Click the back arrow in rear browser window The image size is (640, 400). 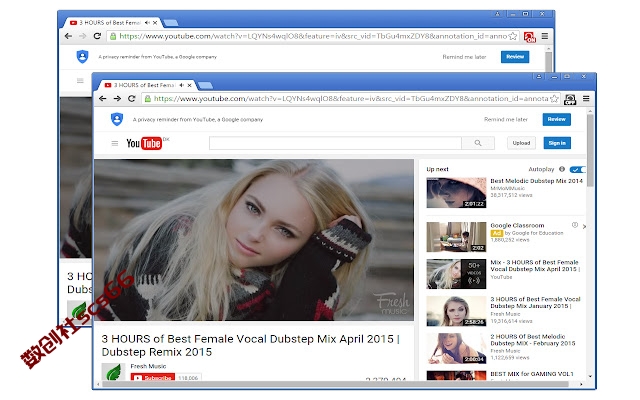click(68, 36)
